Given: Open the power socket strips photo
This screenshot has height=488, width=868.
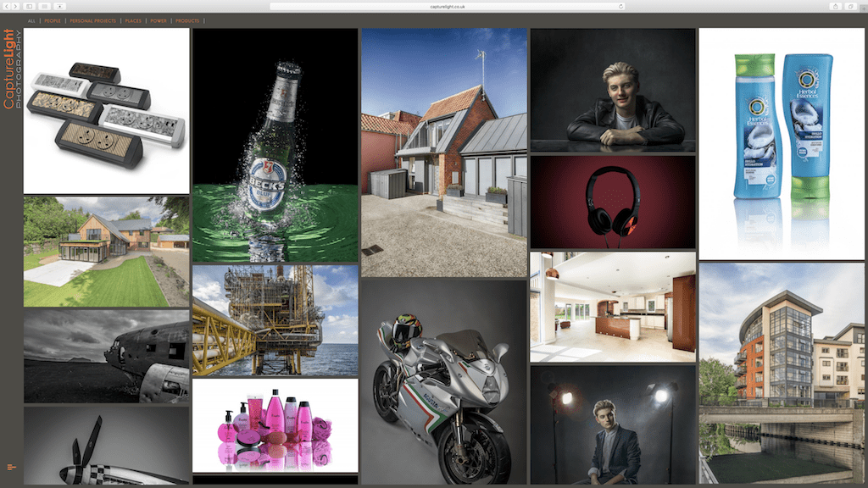Looking at the screenshot, I should (106, 111).
